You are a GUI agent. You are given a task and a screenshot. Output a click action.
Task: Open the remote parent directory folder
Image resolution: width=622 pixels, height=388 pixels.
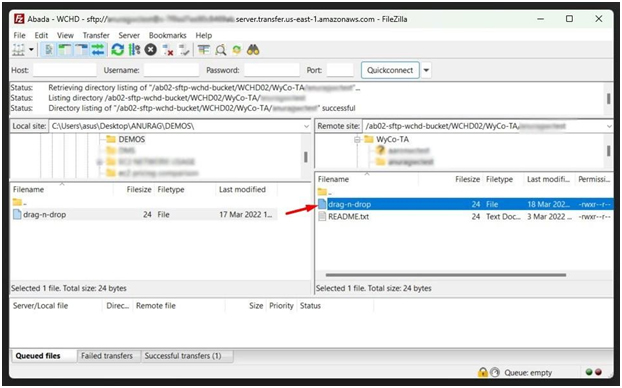click(324, 192)
